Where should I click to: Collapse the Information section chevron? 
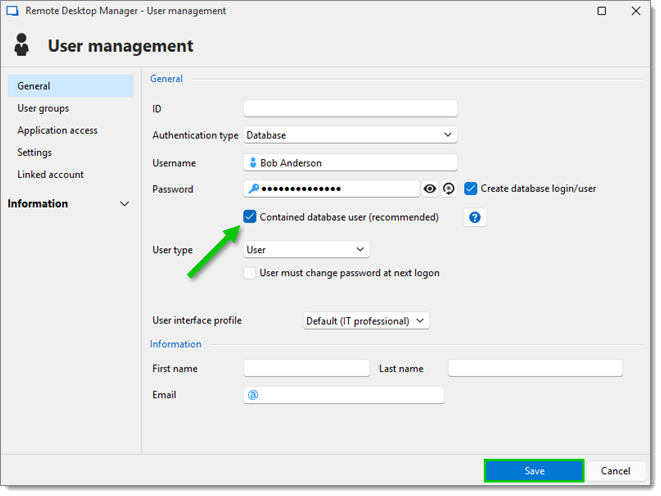tap(124, 204)
